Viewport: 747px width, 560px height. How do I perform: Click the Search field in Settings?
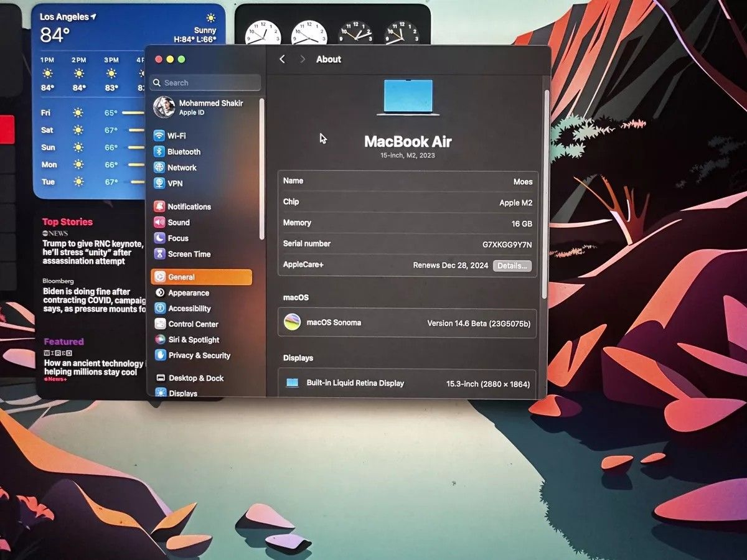[205, 83]
